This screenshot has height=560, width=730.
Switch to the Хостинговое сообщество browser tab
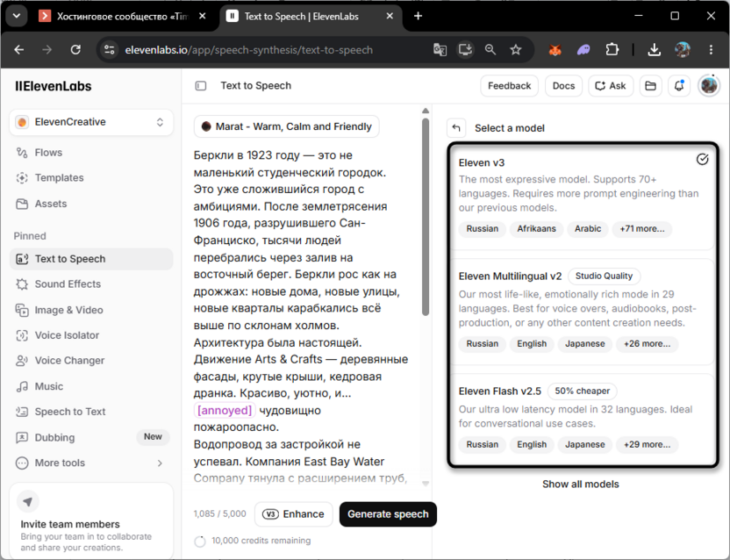coord(124,17)
